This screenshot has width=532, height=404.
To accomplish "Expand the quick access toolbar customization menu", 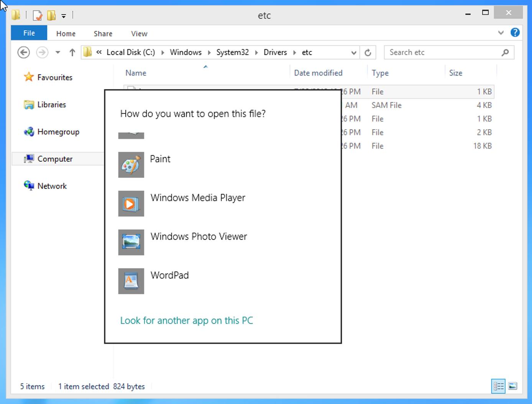I will pos(64,15).
